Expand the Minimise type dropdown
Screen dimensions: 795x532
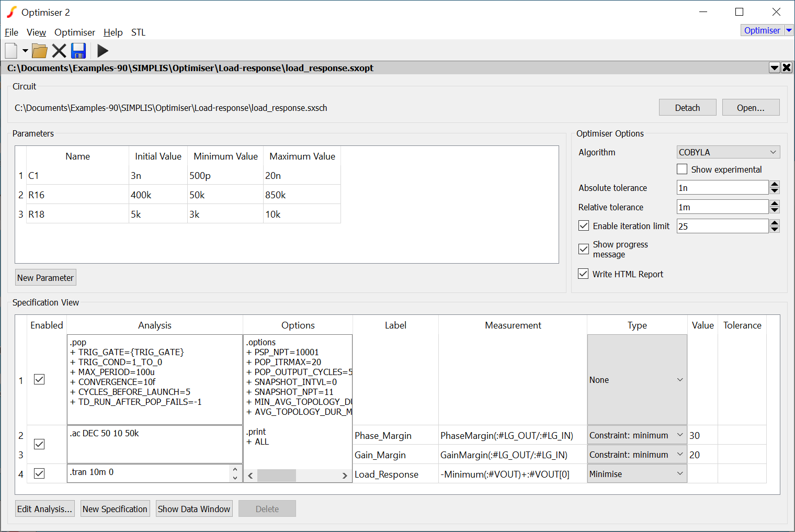point(637,474)
